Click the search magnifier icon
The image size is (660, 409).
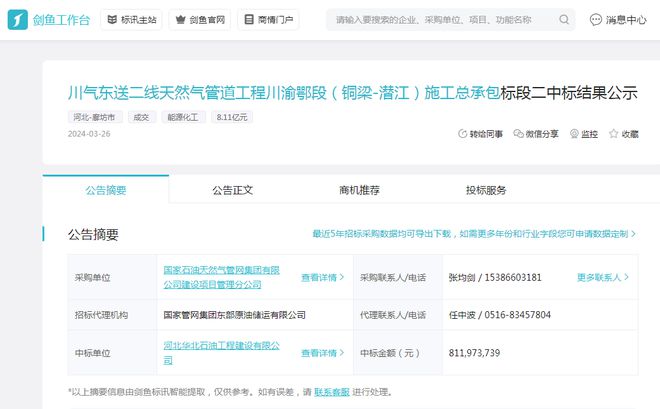(x=564, y=20)
